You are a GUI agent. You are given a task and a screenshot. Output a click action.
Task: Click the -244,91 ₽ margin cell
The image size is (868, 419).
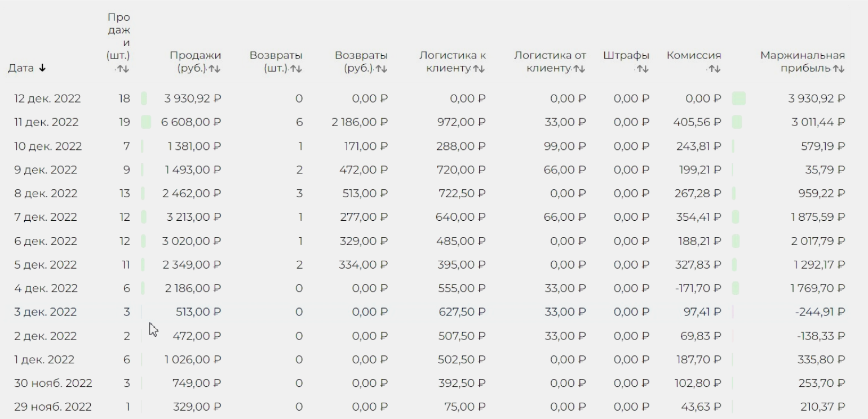(821, 312)
